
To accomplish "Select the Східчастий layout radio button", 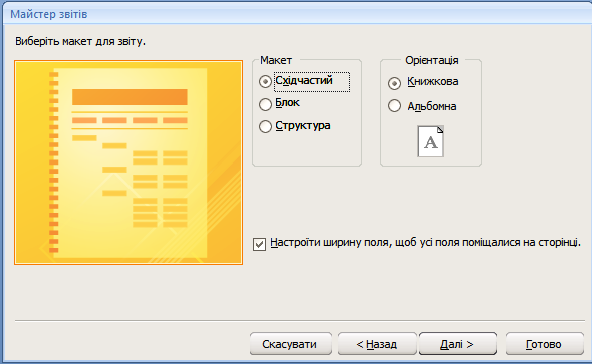I will coord(265,82).
